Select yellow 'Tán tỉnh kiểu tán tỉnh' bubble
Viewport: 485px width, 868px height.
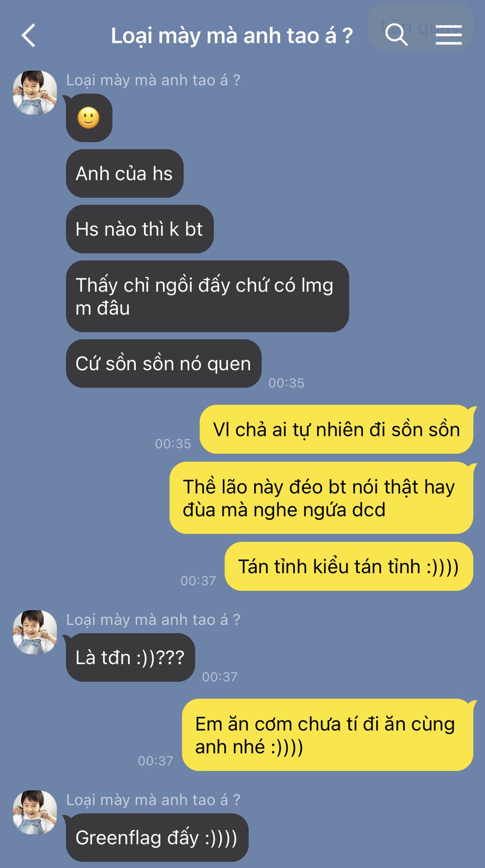coord(349,566)
